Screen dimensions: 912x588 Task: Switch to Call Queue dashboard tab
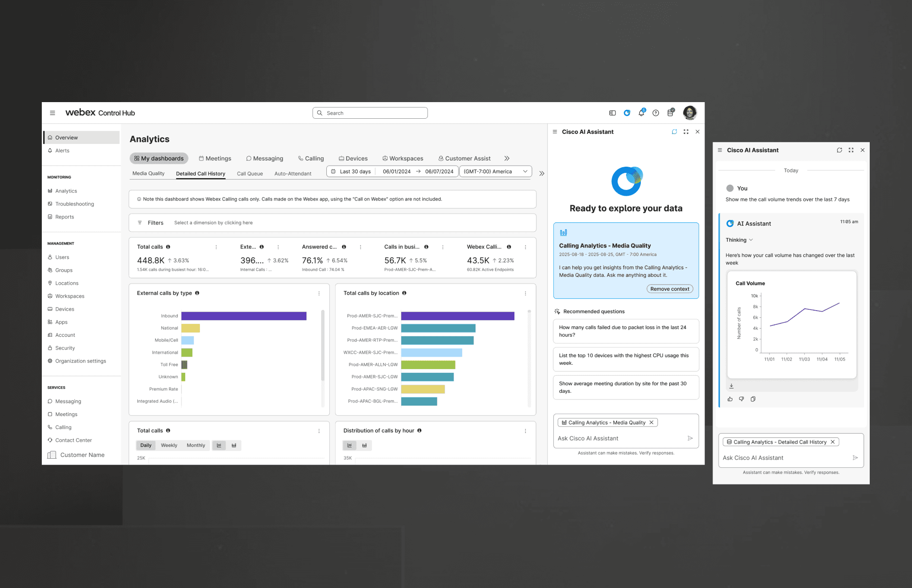250,174
